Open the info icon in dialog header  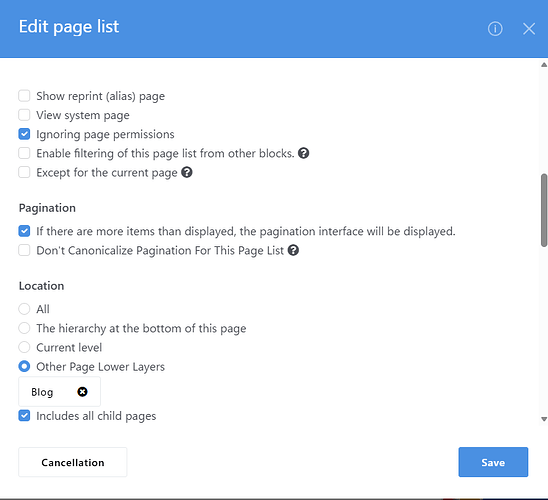pos(495,29)
